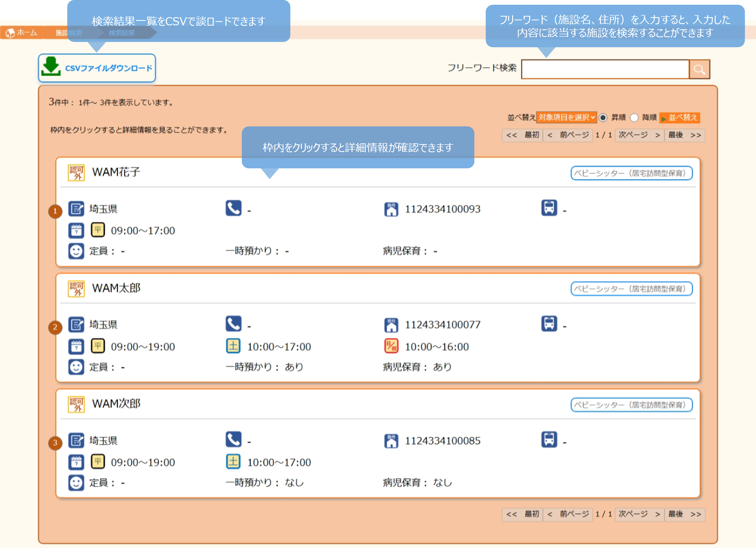Click 09:00～19:00 weekday hours in WAM太郎 card

[x=143, y=347]
